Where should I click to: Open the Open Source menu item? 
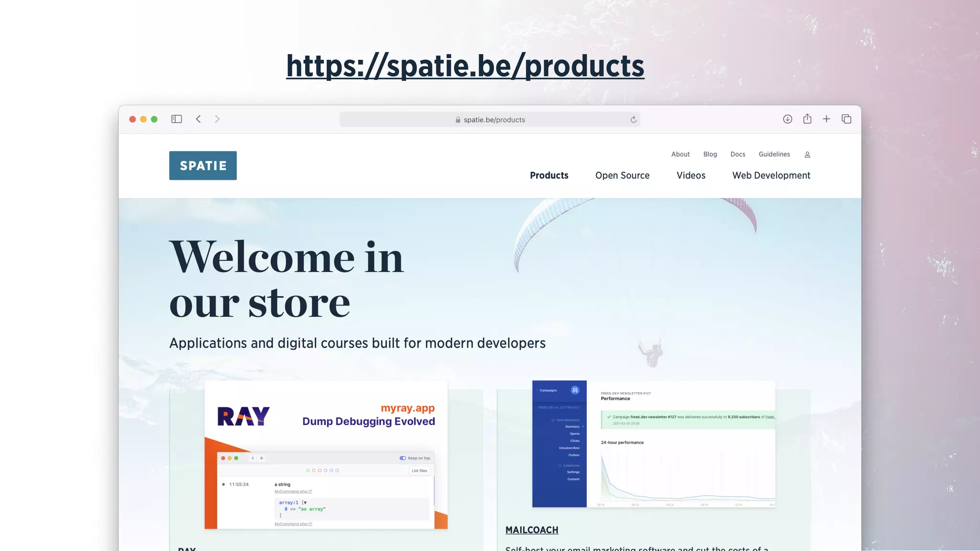[622, 176]
